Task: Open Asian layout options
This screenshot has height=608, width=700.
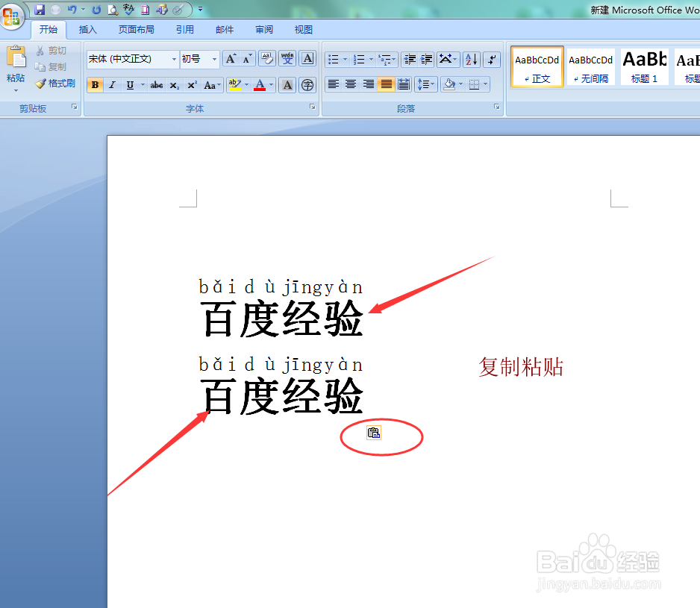Action: [447, 60]
